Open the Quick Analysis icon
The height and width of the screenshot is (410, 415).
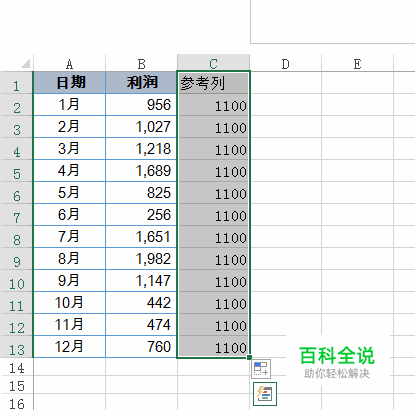click(x=265, y=394)
